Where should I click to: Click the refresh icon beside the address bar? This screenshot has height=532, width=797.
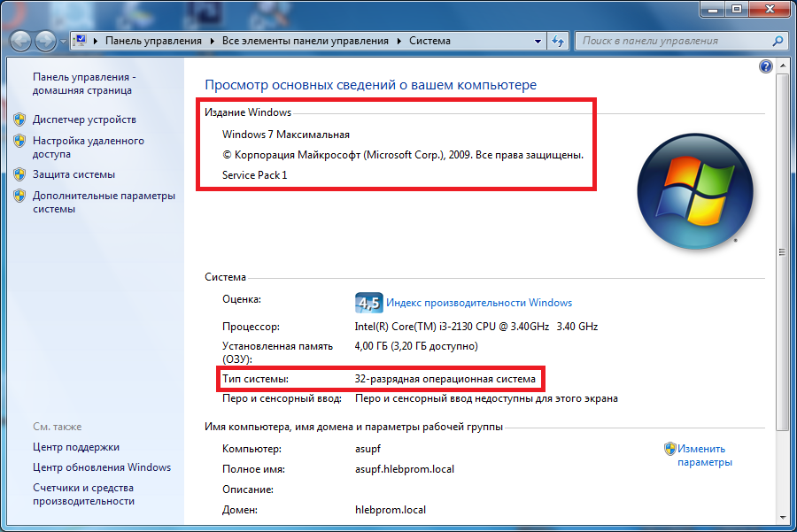click(556, 41)
